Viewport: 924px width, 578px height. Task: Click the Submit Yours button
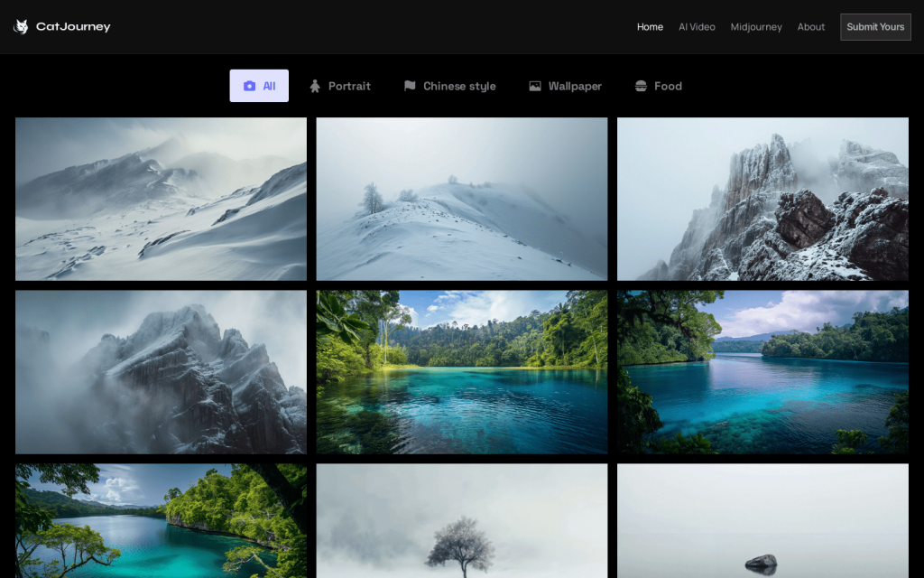[875, 27]
